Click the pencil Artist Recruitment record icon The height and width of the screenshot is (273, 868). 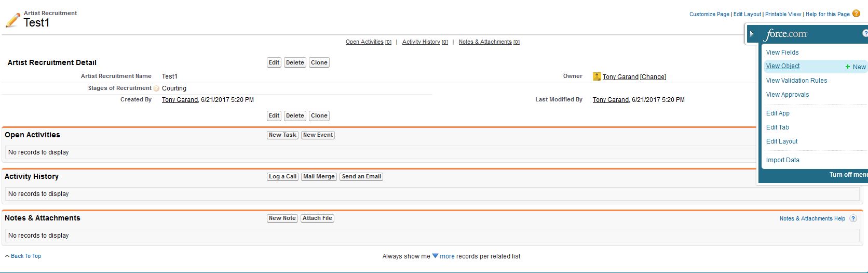(x=12, y=20)
